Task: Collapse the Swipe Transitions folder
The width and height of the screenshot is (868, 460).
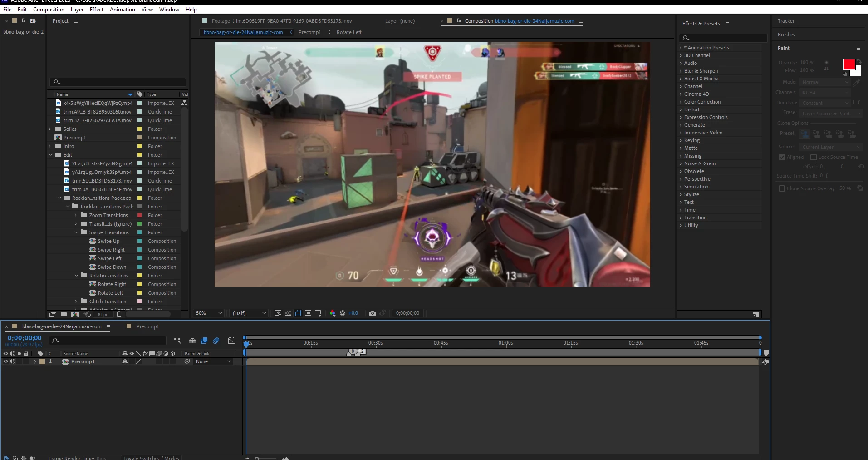Action: click(x=76, y=232)
